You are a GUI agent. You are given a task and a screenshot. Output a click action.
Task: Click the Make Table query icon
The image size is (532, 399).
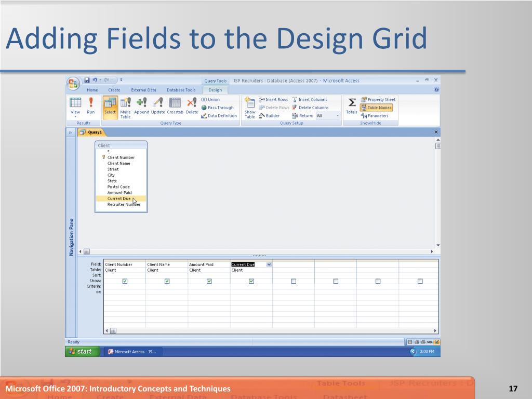tap(125, 108)
